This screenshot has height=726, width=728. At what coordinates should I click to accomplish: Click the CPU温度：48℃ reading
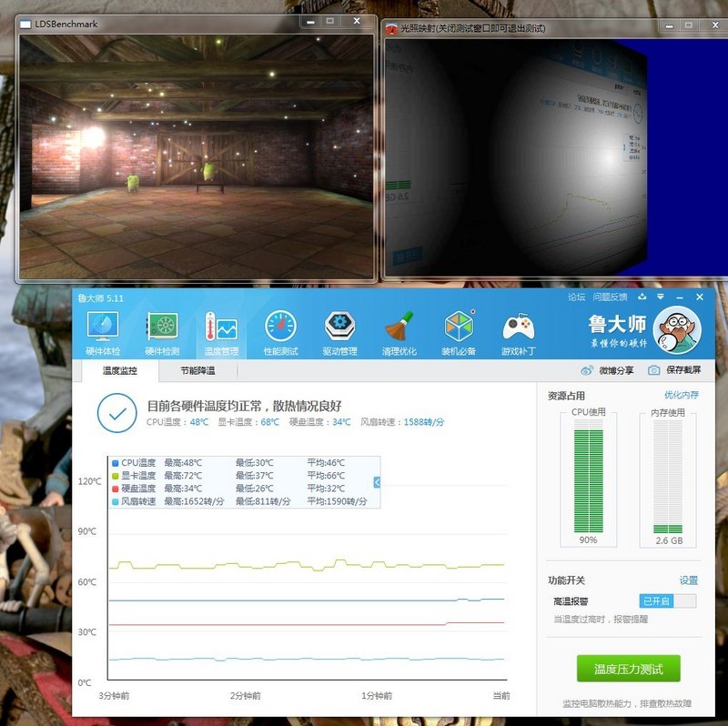pyautogui.click(x=177, y=422)
